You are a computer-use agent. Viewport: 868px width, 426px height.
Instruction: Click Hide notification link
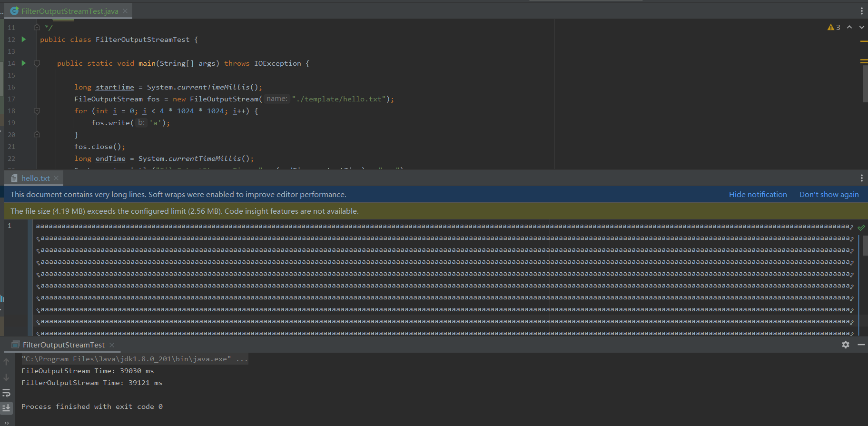[x=758, y=194]
